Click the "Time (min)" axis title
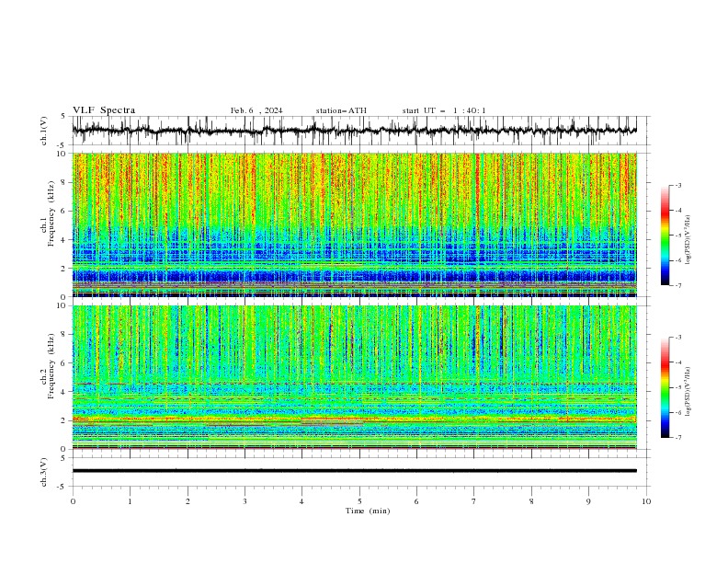Image resolution: width=728 pixels, height=563 pixels. point(368,511)
